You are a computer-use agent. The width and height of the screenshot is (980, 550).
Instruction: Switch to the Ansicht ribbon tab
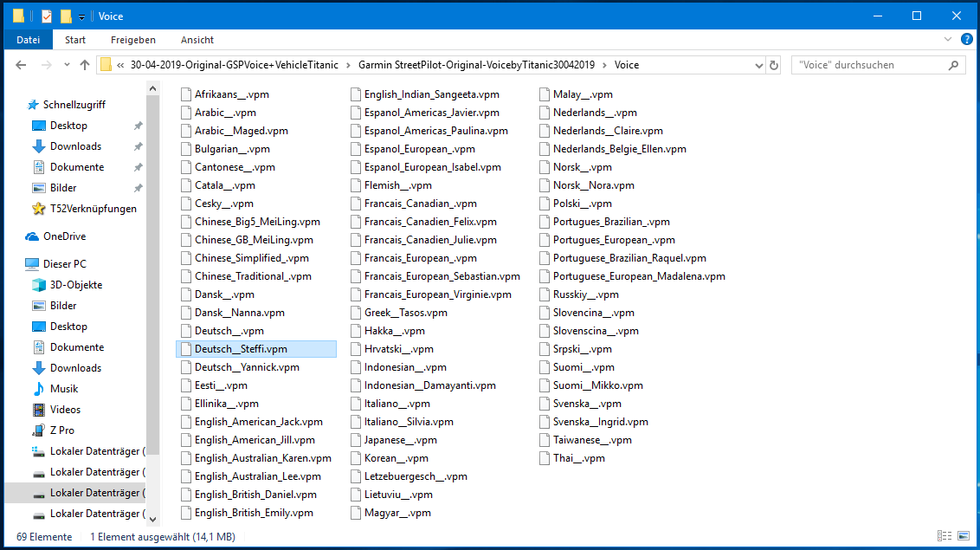[197, 39]
